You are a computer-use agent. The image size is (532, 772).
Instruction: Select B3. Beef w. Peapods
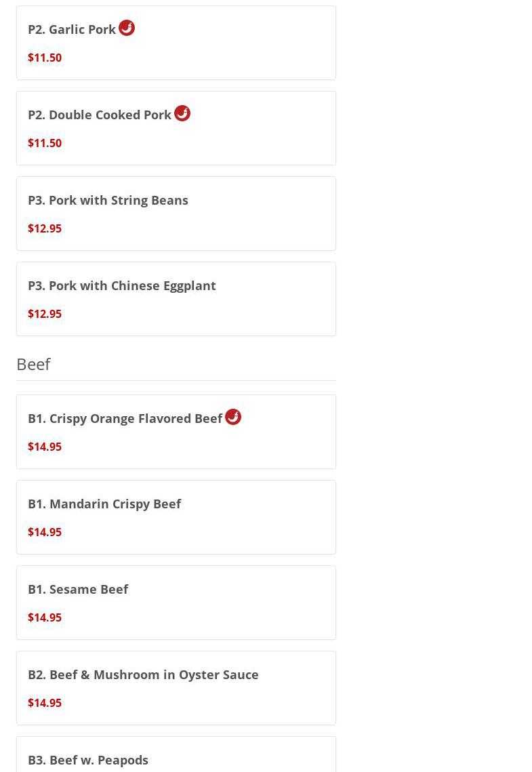click(88, 760)
